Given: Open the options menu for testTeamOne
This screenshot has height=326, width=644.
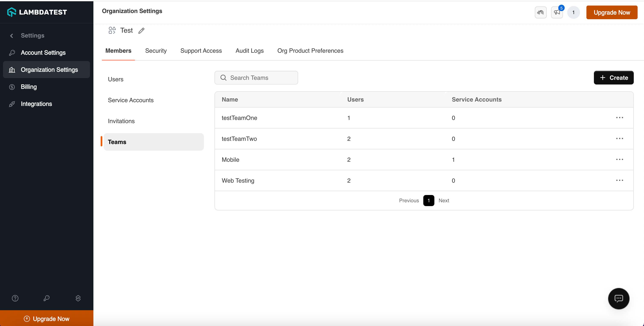Looking at the screenshot, I should [x=619, y=118].
